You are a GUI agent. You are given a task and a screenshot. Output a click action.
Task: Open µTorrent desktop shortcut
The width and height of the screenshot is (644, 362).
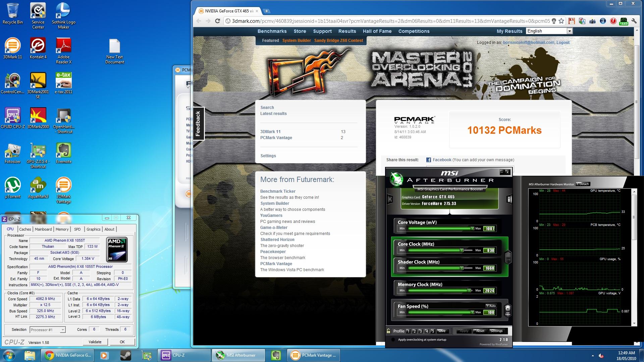click(x=13, y=188)
